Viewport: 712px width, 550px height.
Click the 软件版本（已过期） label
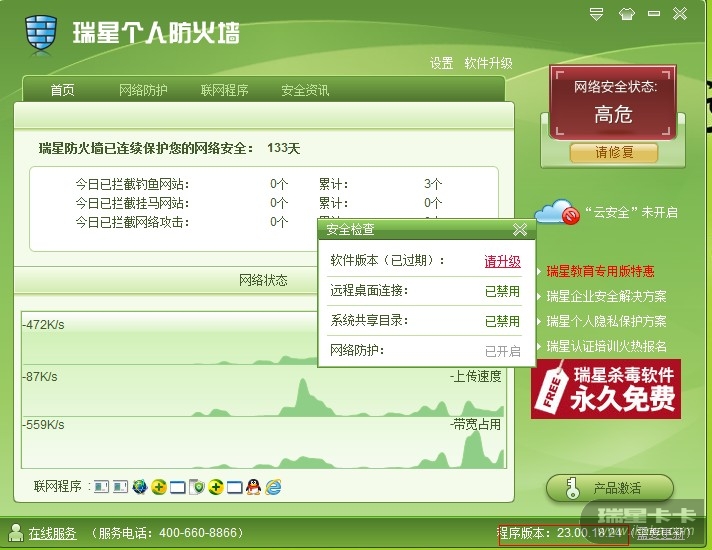point(387,260)
